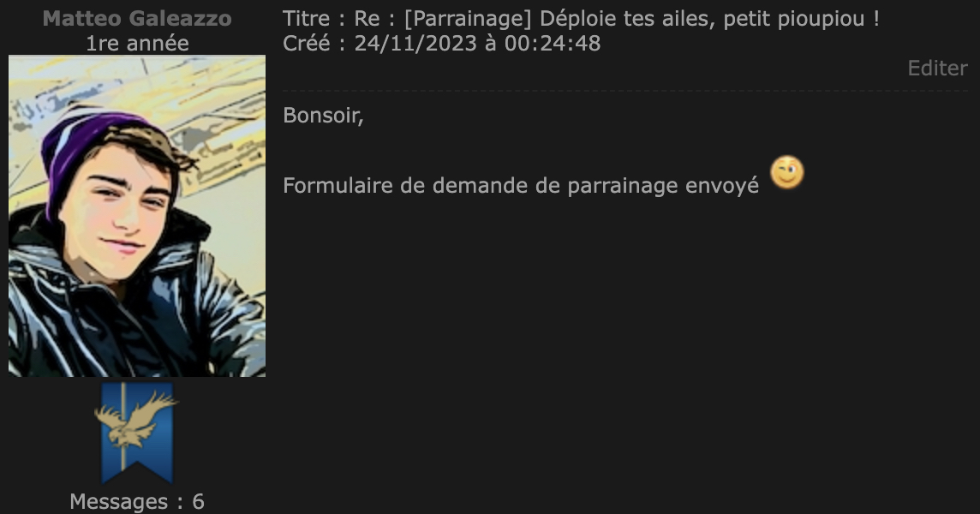Click the Messages : 6 counter
980x514 pixels.
pyautogui.click(x=137, y=501)
